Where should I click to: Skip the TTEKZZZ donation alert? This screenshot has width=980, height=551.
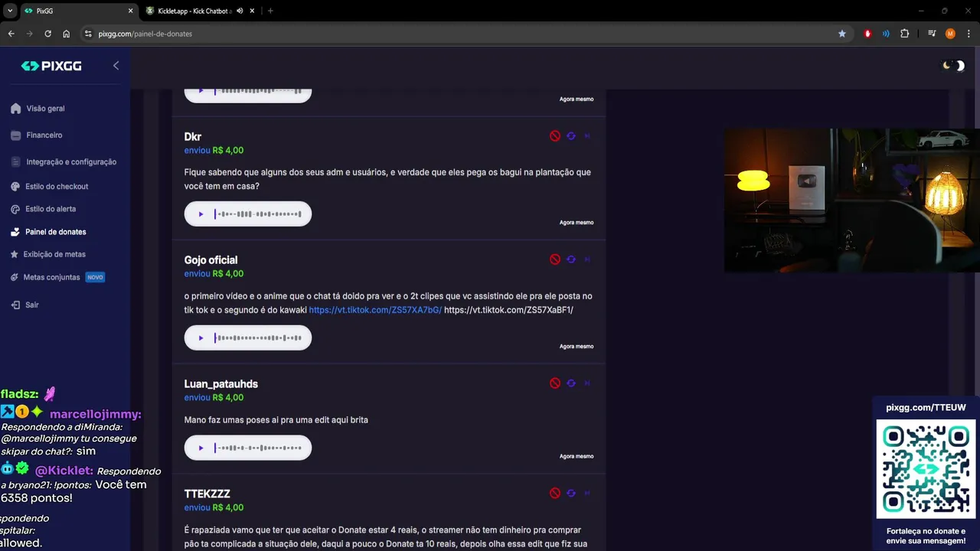(x=587, y=493)
